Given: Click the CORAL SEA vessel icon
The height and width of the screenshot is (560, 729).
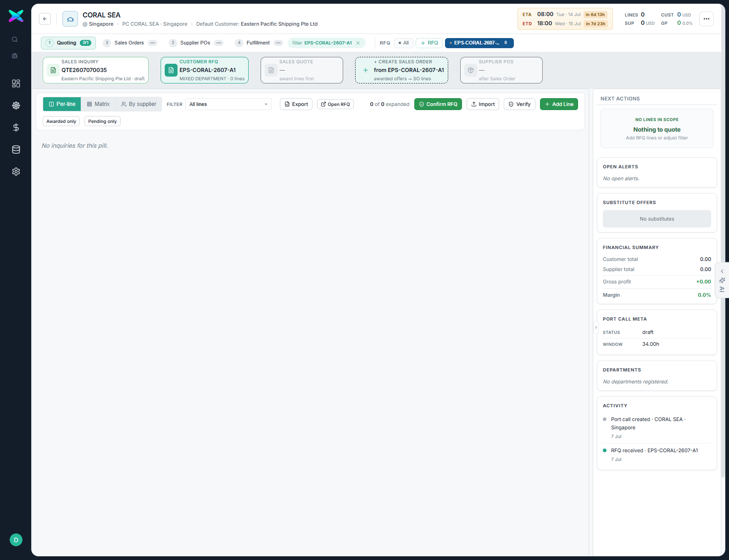Looking at the screenshot, I should coord(70,19).
